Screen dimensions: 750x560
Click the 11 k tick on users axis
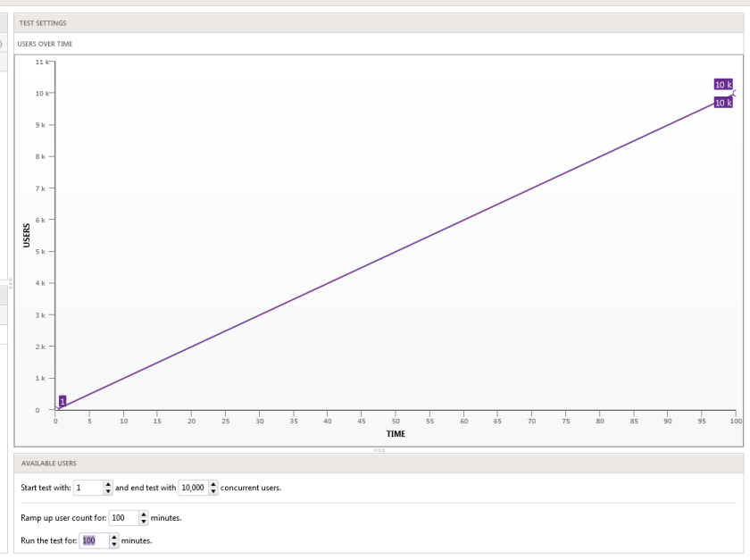point(42,63)
